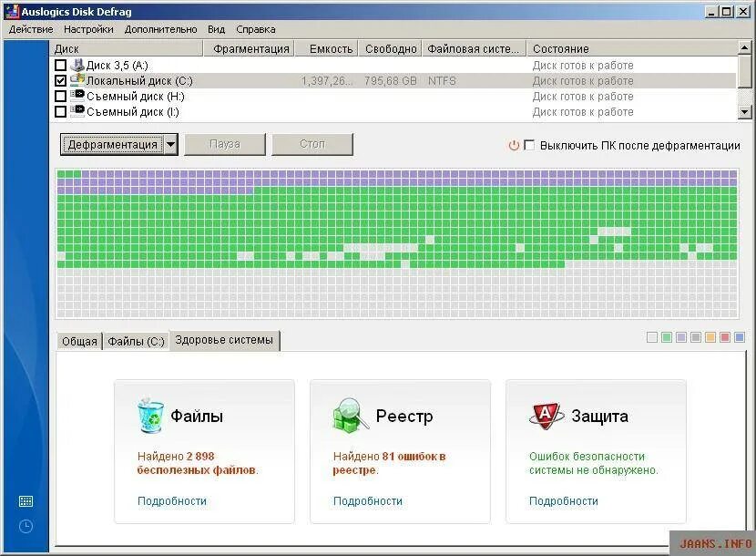Check the Съемный диск (I:) checkbox
756x556 pixels.
coord(61,111)
